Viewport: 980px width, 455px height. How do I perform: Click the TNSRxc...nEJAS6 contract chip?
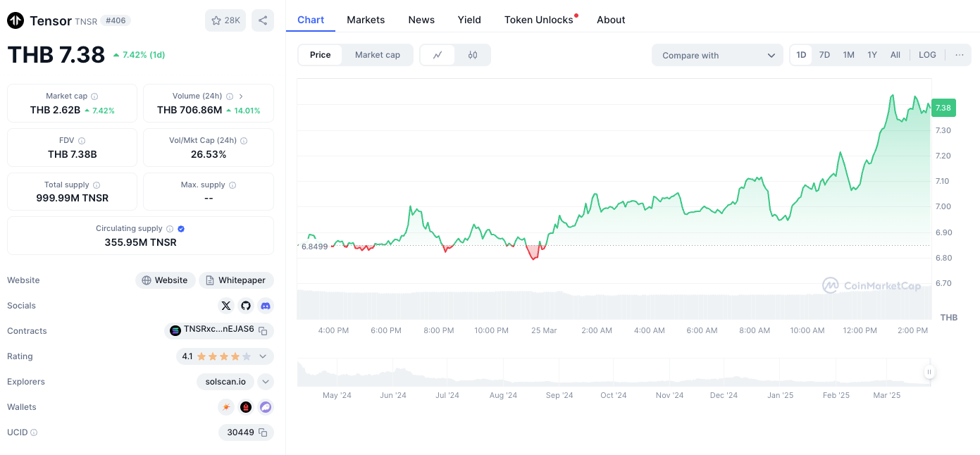click(x=218, y=331)
